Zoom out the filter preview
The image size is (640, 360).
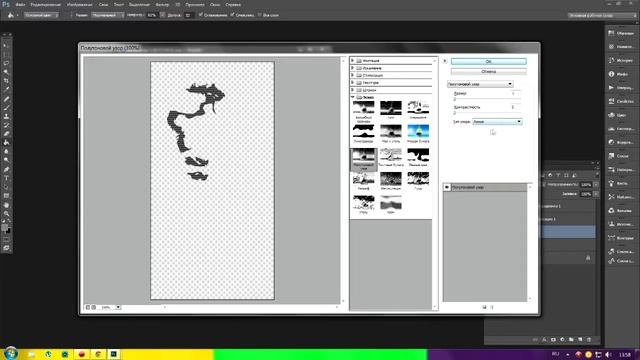point(88,307)
